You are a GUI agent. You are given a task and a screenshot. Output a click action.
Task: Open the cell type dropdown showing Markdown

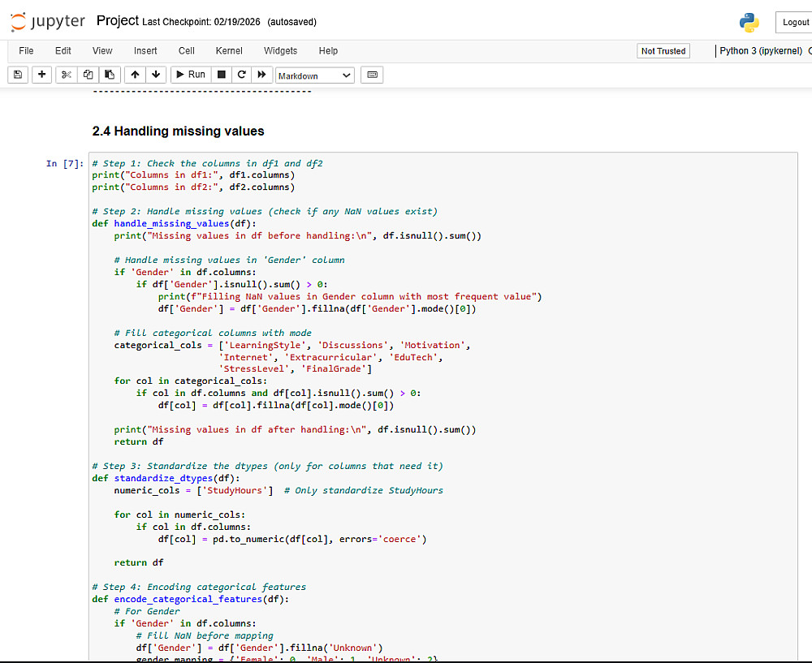[x=315, y=75]
